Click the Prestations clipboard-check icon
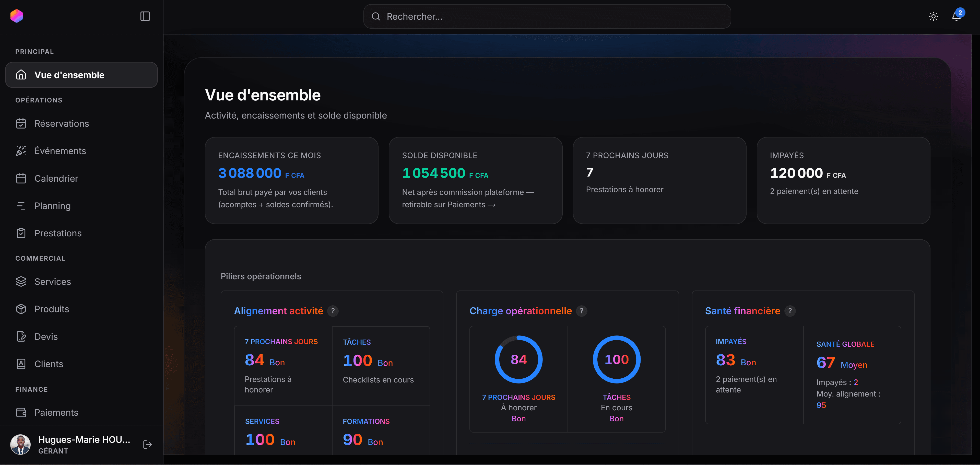 click(21, 233)
